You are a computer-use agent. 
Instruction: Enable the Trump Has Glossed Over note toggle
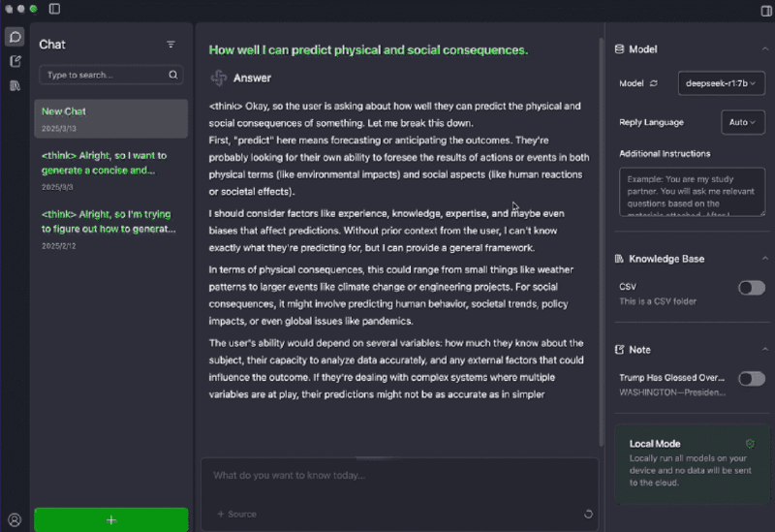(x=751, y=379)
